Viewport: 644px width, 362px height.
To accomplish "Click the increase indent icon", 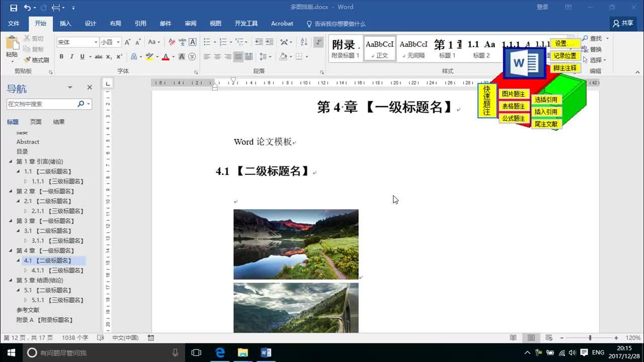I will (270, 42).
